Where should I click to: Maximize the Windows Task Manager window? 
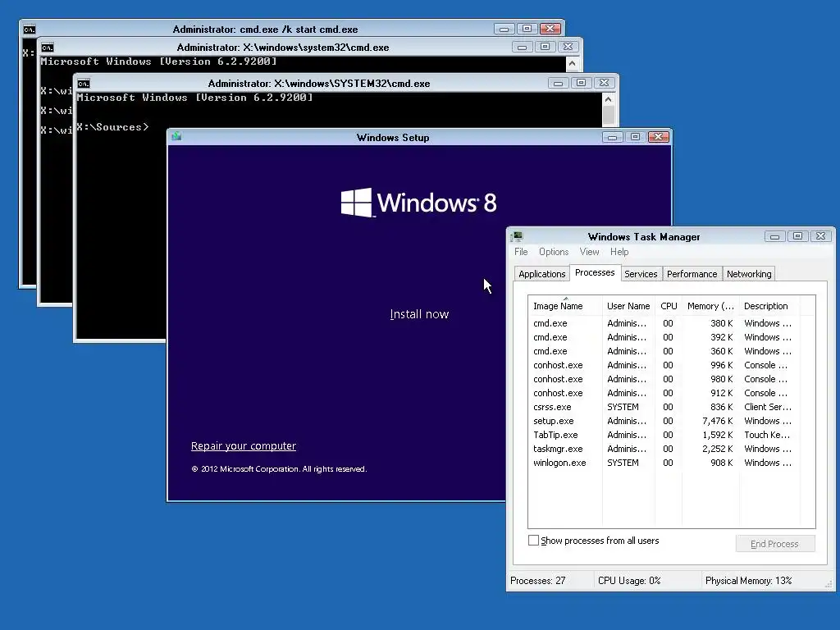pos(797,236)
